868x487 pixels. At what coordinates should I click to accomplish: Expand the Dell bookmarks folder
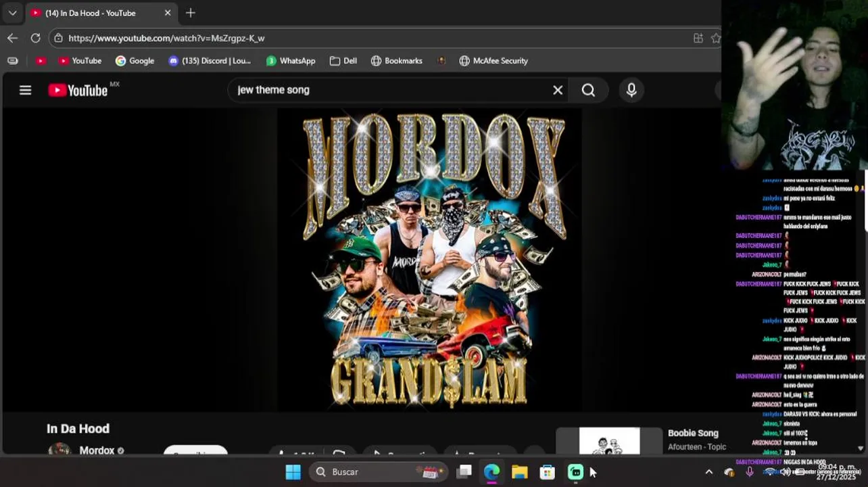[343, 61]
